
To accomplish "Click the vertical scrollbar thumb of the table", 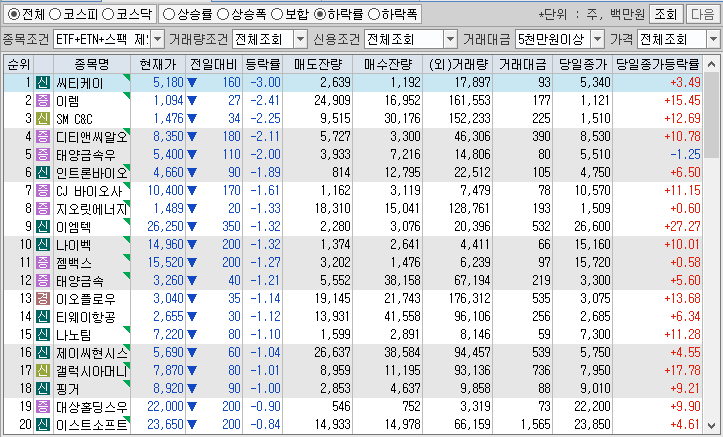I will (x=711, y=115).
